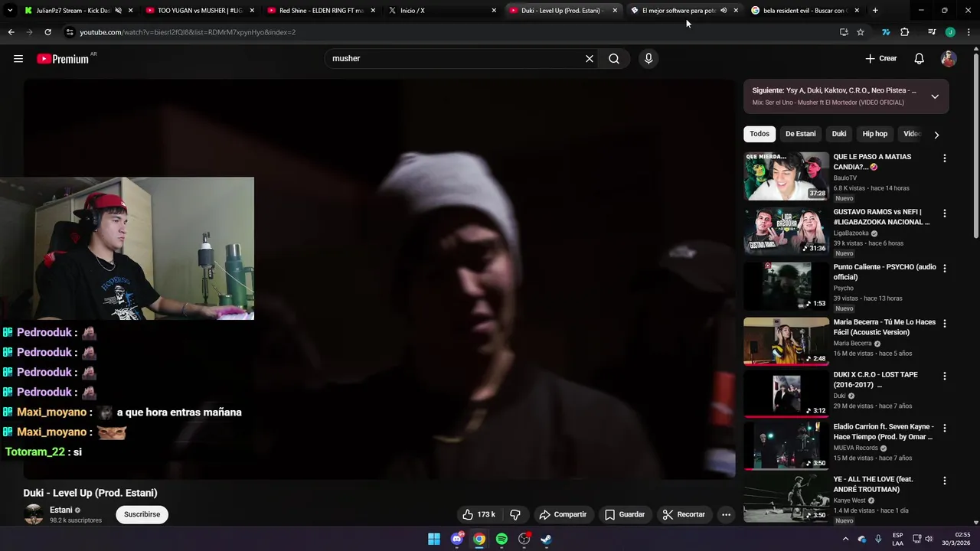Unmute the JulianPz7 Stream Kick tab
This screenshot has height=551, width=980.
(118, 11)
